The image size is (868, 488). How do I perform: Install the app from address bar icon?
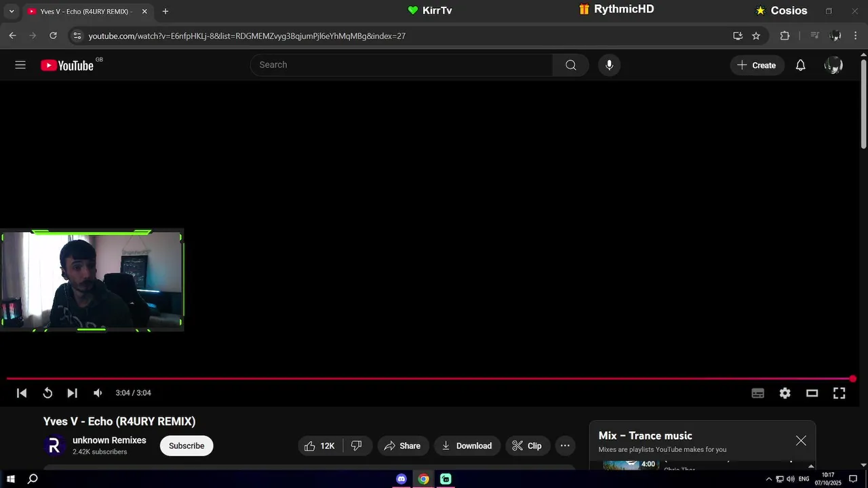[738, 36]
